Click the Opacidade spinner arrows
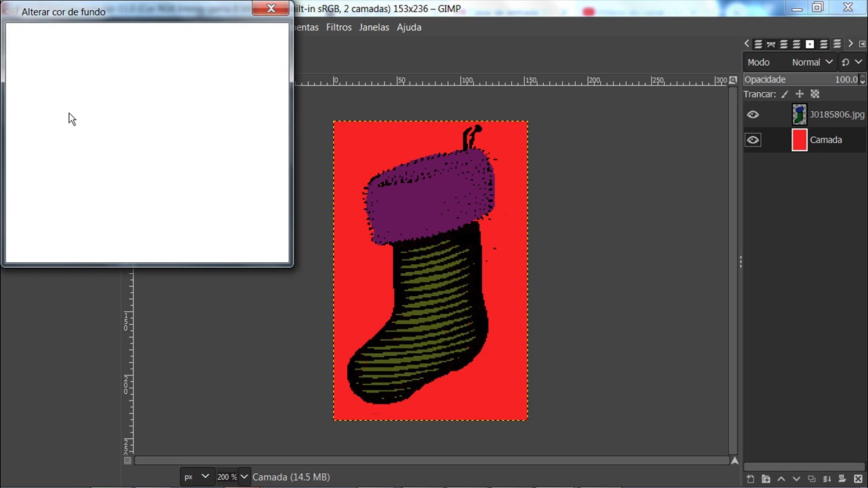This screenshot has height=488, width=868. pos(861,79)
